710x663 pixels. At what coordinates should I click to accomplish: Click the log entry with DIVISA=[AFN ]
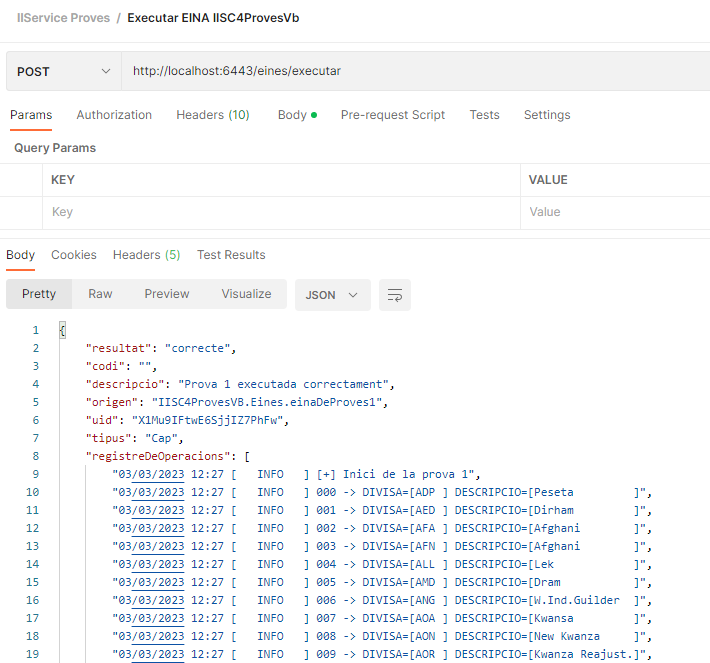382,546
